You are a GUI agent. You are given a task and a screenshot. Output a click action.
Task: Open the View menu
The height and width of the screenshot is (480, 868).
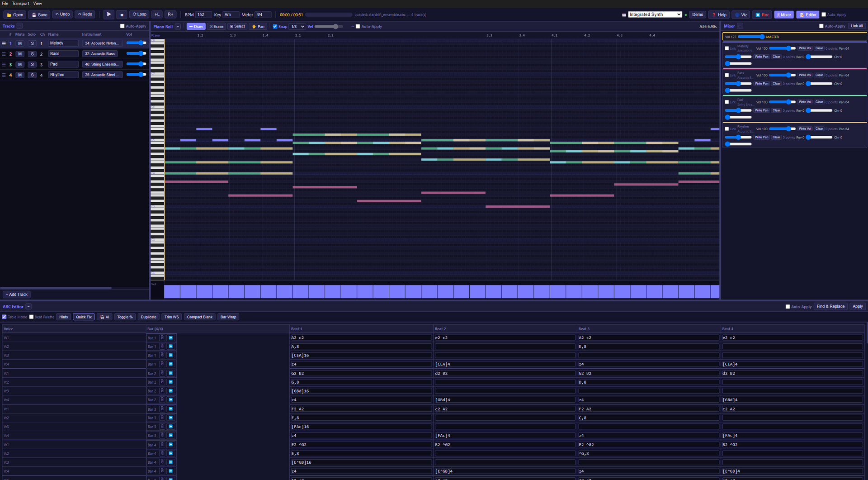pos(38,3)
